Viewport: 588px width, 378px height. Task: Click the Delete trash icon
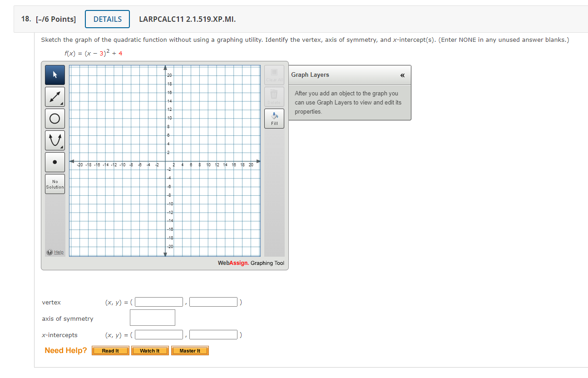tap(274, 97)
